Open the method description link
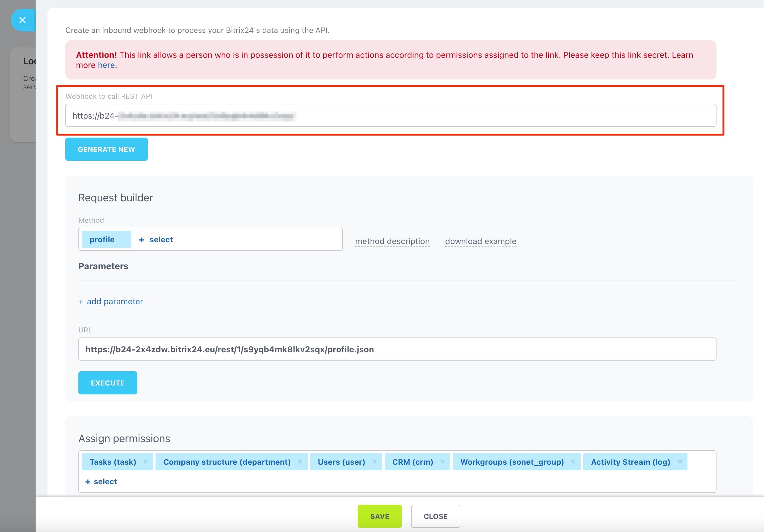 point(392,241)
